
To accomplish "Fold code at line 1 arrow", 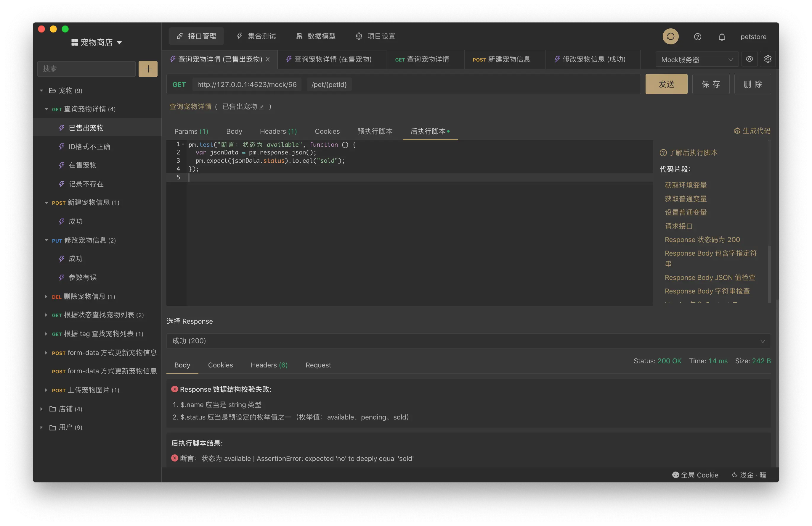I will tap(183, 145).
